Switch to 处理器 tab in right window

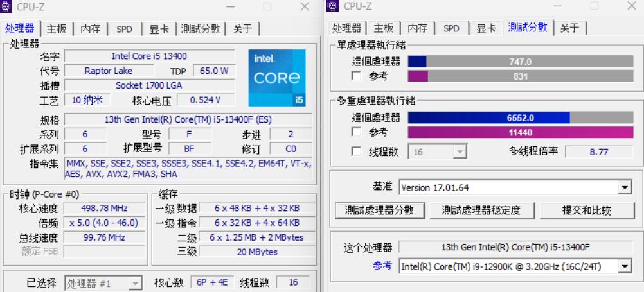coord(346,28)
